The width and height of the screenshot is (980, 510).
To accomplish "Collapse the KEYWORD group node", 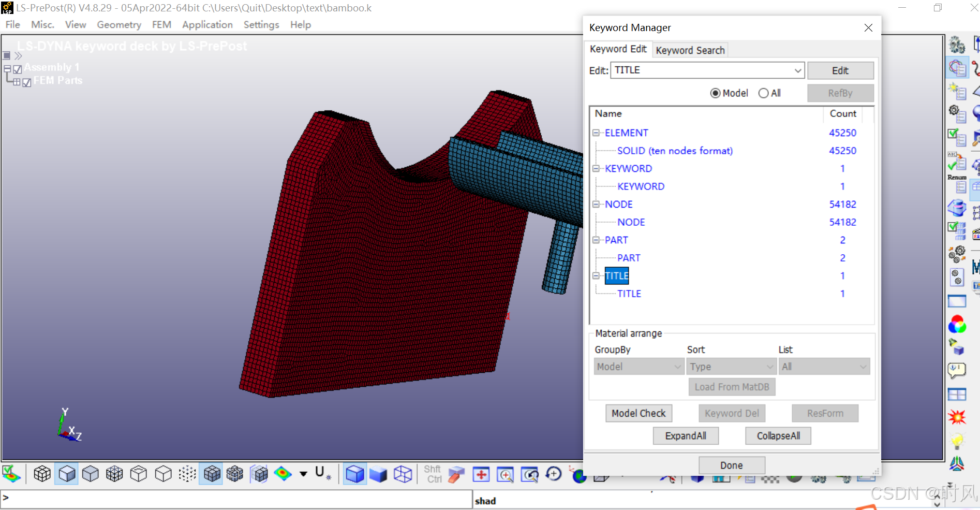I will click(596, 169).
